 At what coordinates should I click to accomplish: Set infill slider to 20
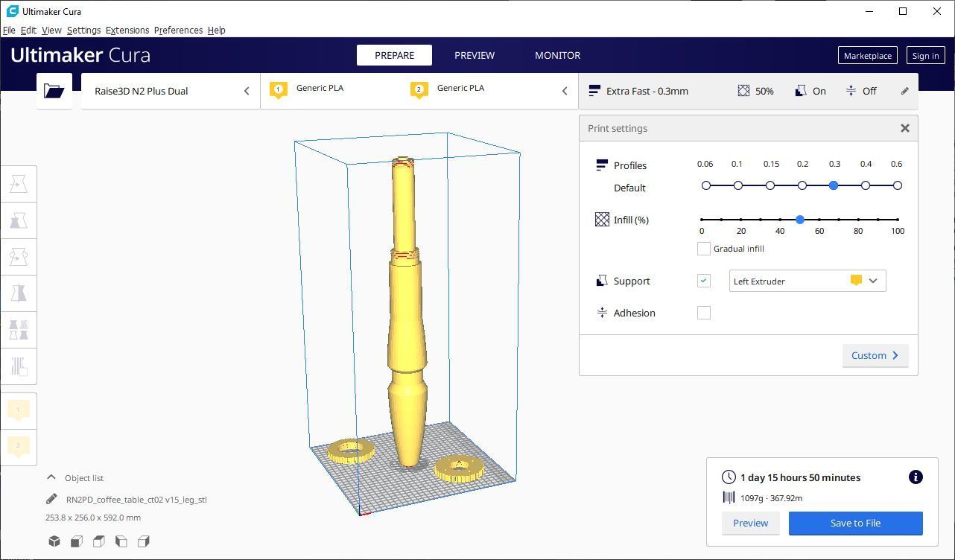coord(741,220)
